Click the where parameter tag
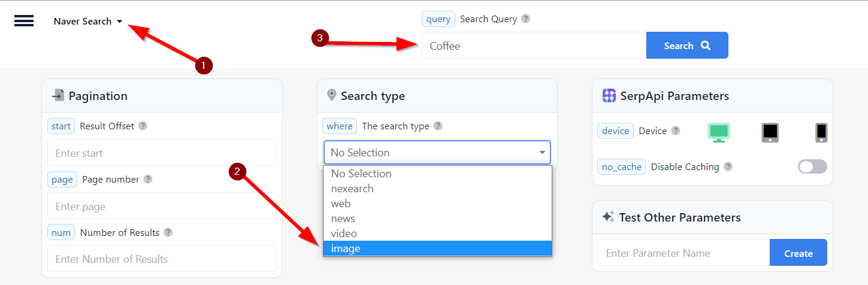The width and height of the screenshot is (868, 285). 340,126
